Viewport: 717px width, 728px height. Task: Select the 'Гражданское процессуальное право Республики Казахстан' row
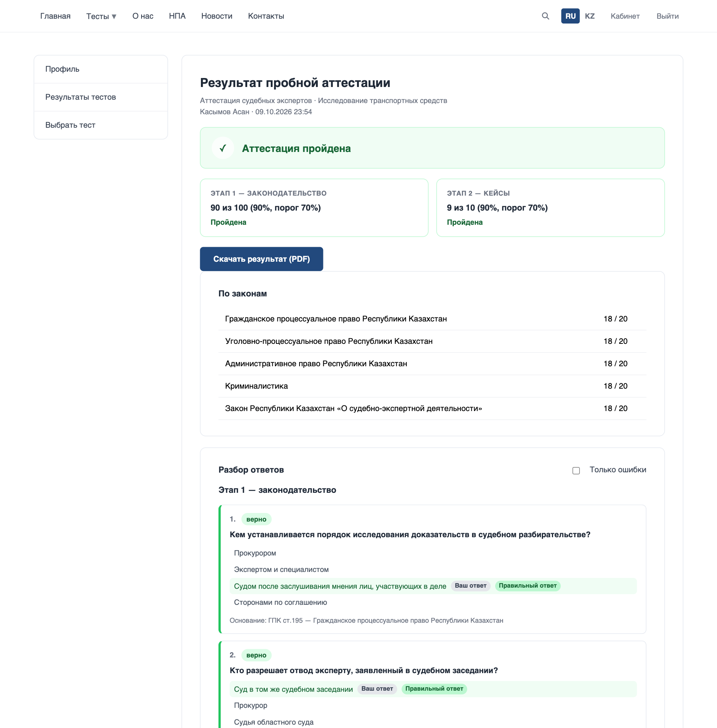(x=432, y=319)
